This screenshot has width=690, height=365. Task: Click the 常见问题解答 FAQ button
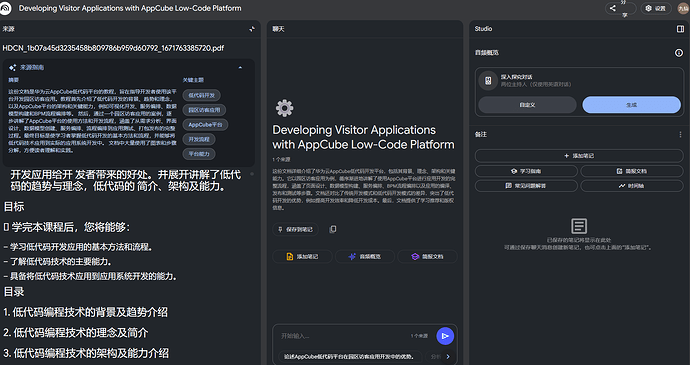click(x=526, y=186)
